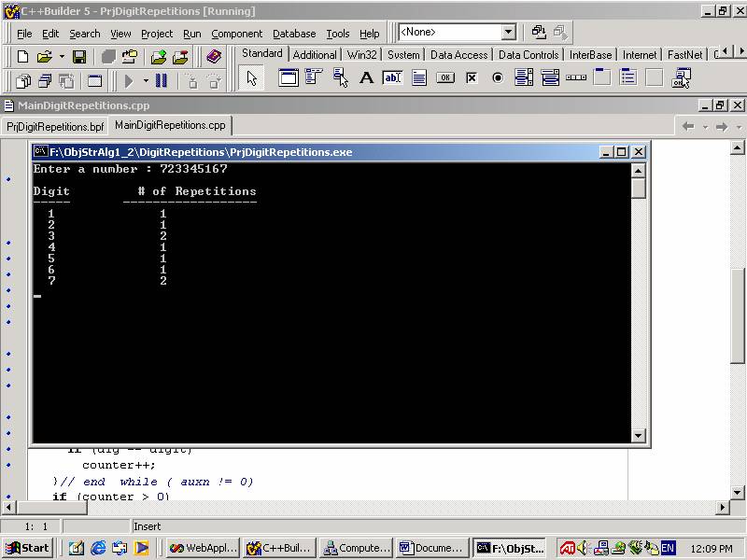This screenshot has height=560, width=747.
Task: Open the Project menu
Action: tap(157, 34)
